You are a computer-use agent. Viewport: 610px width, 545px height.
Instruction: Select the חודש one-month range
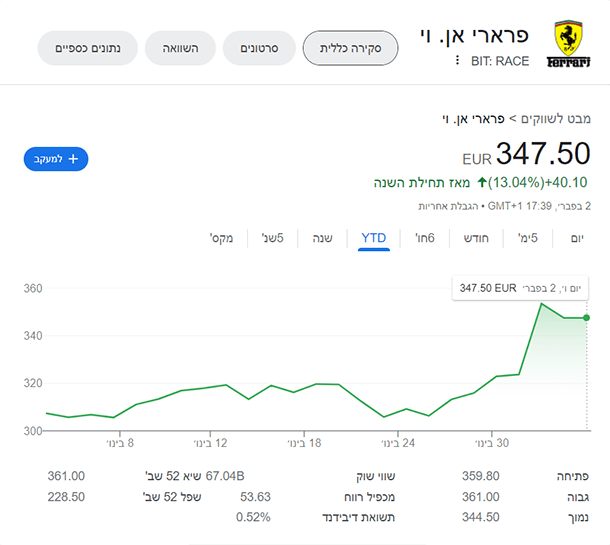pyautogui.click(x=476, y=238)
